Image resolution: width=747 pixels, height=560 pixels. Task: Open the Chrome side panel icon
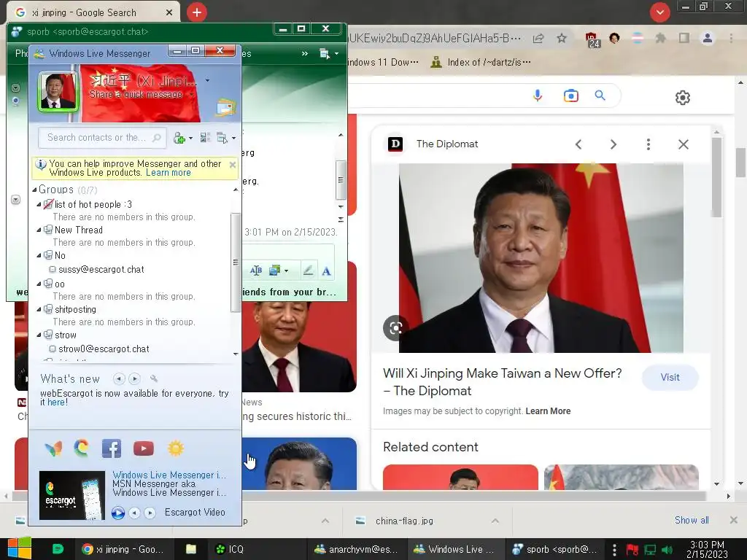tap(684, 38)
